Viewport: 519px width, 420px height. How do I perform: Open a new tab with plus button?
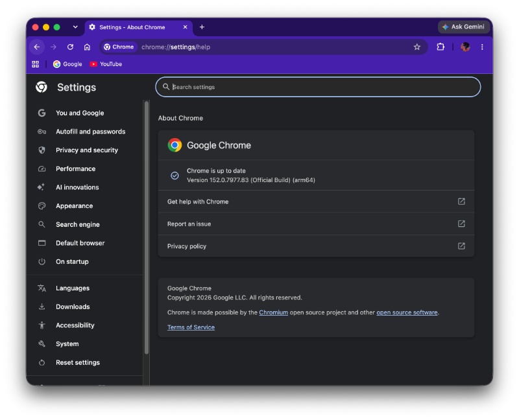coord(202,27)
